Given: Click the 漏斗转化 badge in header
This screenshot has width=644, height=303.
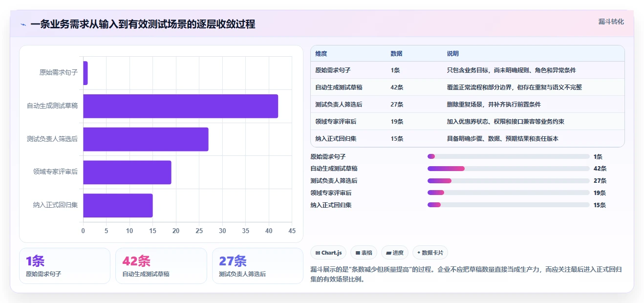Looking at the screenshot, I should pos(611,22).
